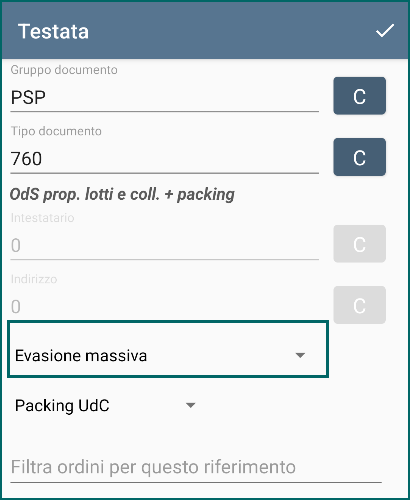Image resolution: width=410 pixels, height=500 pixels.
Task: Focus the Gruppo documento field containing PSP
Action: tap(165, 98)
